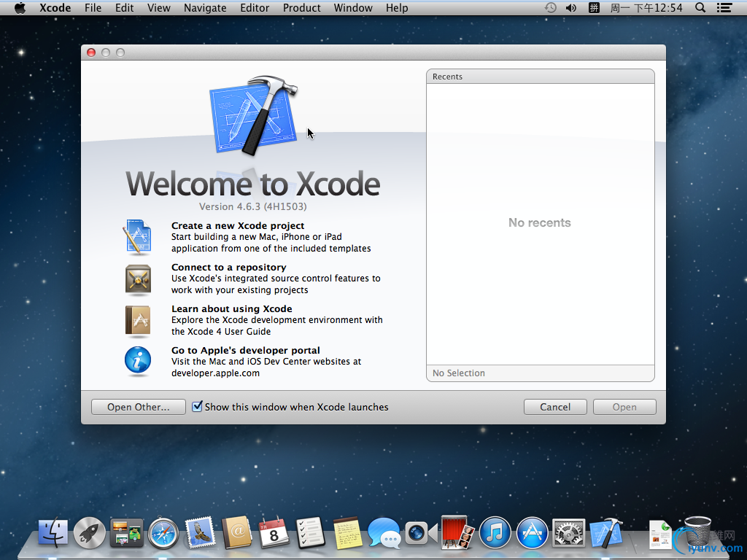Click the Learn about using Xcode book icon
The height and width of the screenshot is (560, 747).
(x=137, y=319)
